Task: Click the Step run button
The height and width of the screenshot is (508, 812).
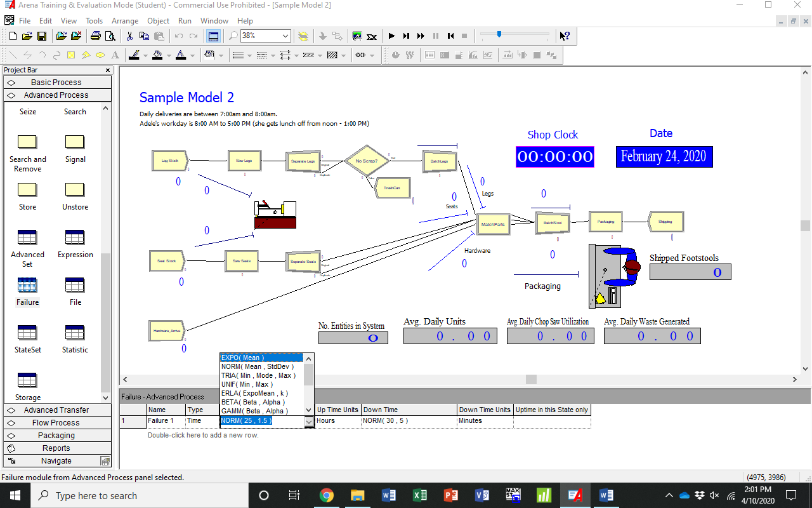Action: 406,36
